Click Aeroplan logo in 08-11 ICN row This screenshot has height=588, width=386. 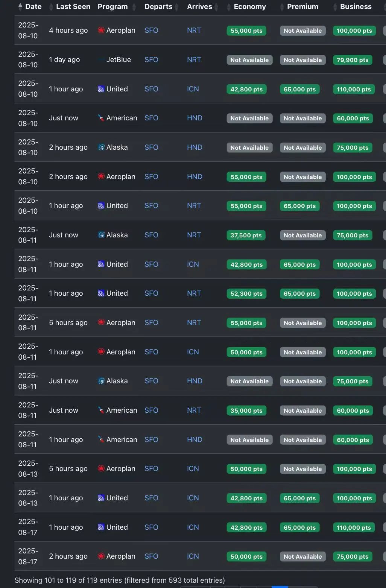click(x=101, y=352)
